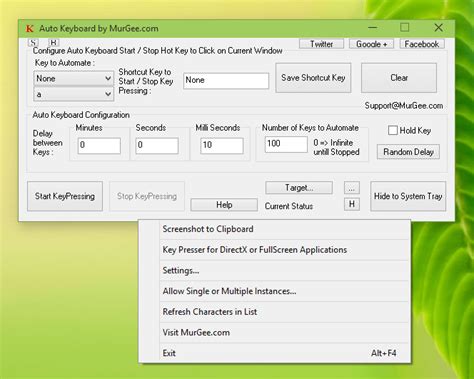This screenshot has height=379, width=474.
Task: Click the Stop KeyPressing button
Action: pyautogui.click(x=147, y=196)
